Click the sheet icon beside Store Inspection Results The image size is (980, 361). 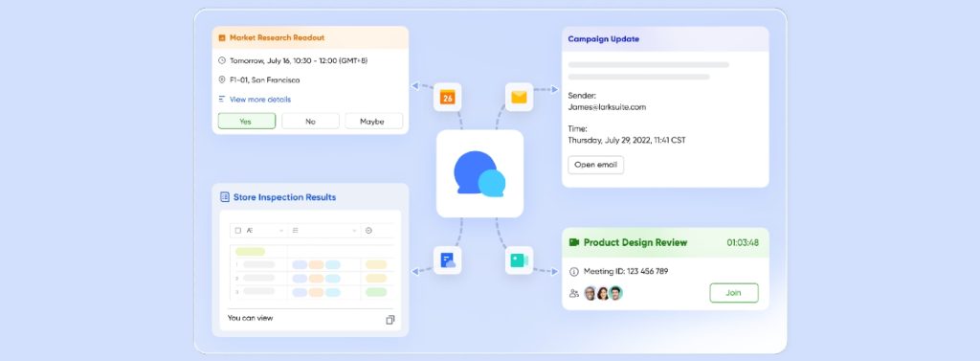[x=225, y=197]
